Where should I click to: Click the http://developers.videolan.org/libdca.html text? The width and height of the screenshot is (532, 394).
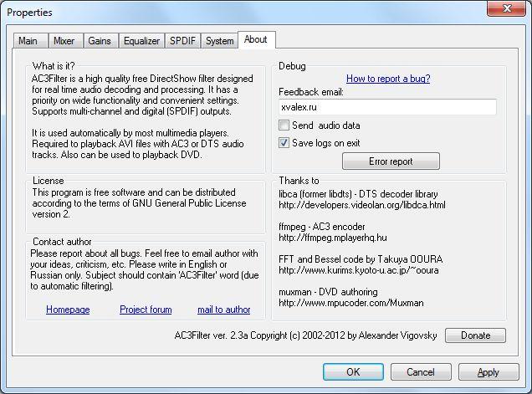pyautogui.click(x=362, y=205)
